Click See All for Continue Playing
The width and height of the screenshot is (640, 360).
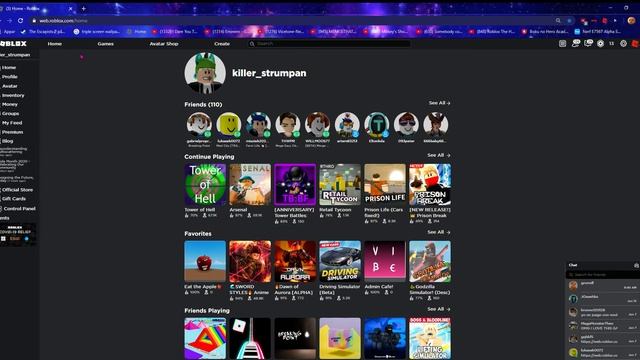[x=439, y=155]
